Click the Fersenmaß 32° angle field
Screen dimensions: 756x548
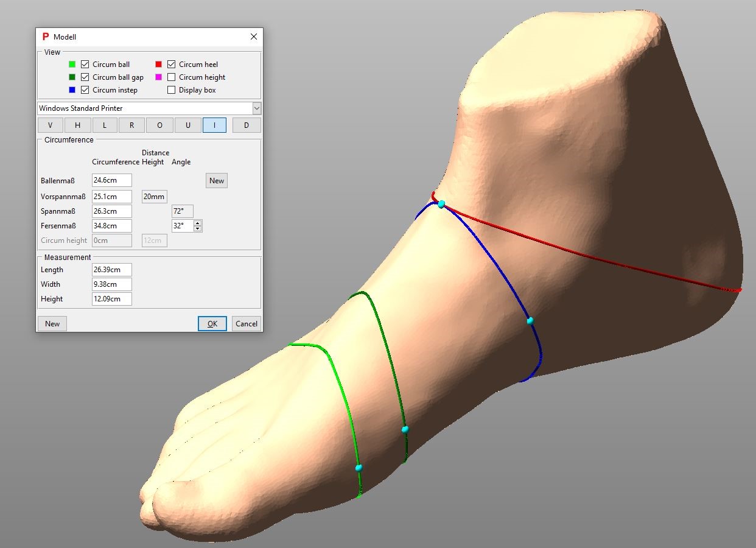pos(183,226)
